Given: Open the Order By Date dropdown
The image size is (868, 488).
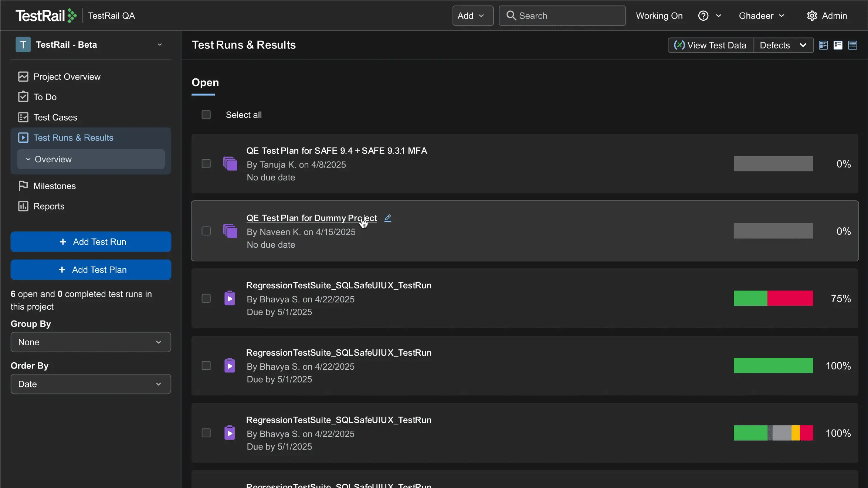Looking at the screenshot, I should point(91,384).
